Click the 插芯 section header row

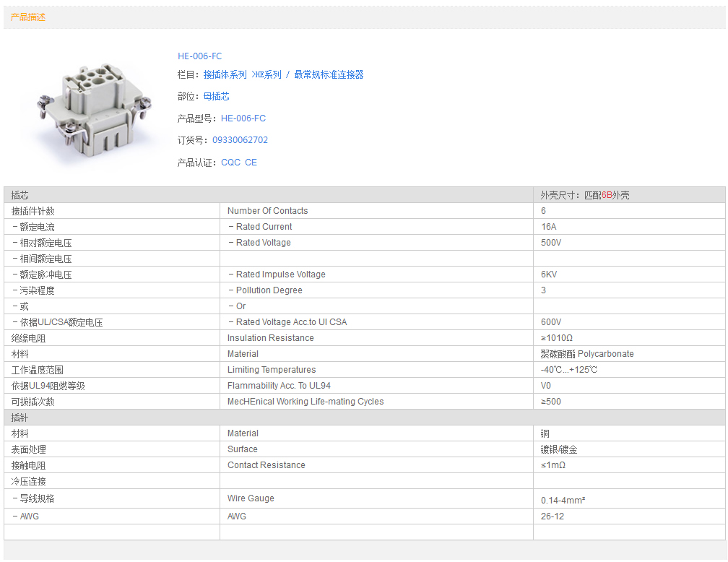pyautogui.click(x=267, y=195)
